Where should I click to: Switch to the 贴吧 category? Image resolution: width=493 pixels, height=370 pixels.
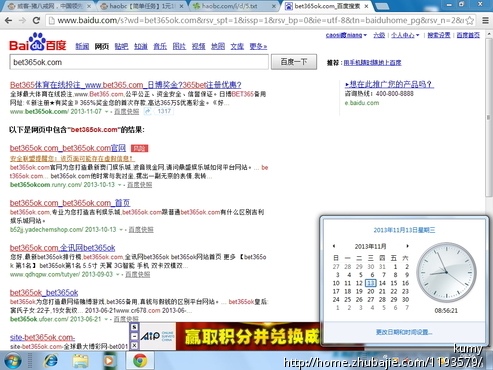[121, 46]
